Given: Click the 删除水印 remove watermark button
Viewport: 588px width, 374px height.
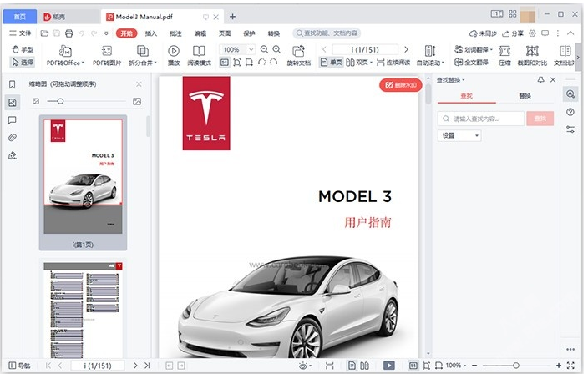Looking at the screenshot, I should coord(401,85).
